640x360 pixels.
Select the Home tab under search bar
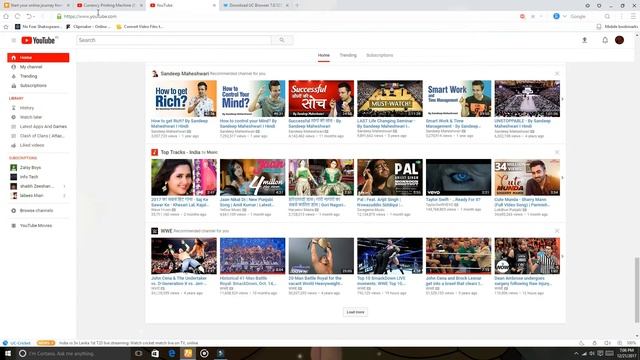point(324,55)
